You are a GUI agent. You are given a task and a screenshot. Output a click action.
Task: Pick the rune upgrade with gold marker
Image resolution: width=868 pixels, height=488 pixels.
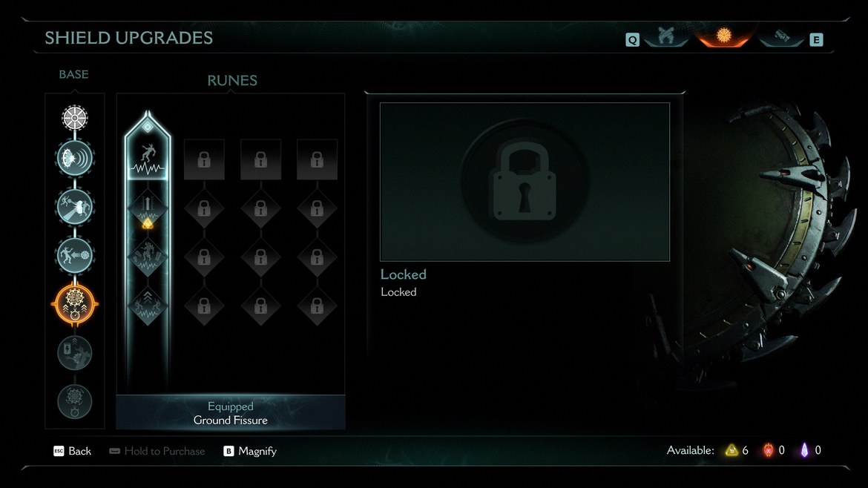[148, 211]
